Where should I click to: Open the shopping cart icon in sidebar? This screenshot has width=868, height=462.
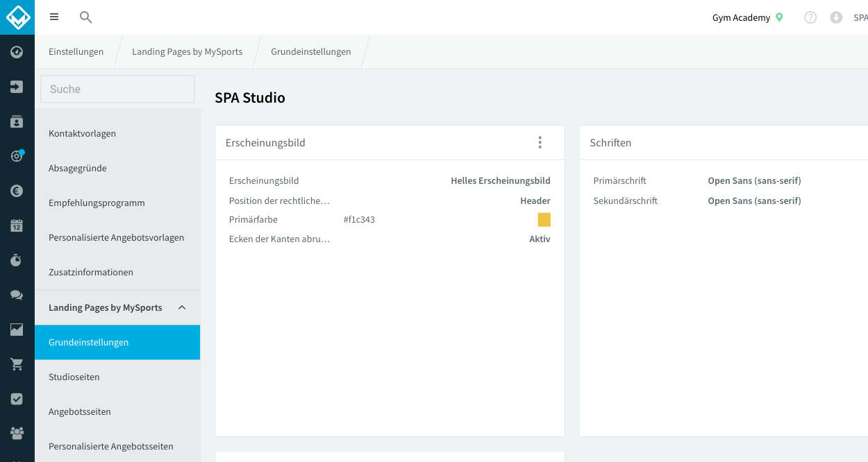pos(17,364)
